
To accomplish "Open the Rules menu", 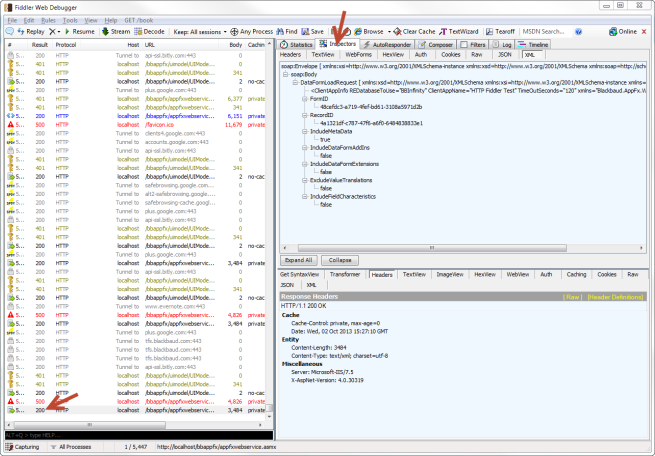I will (x=48, y=20).
